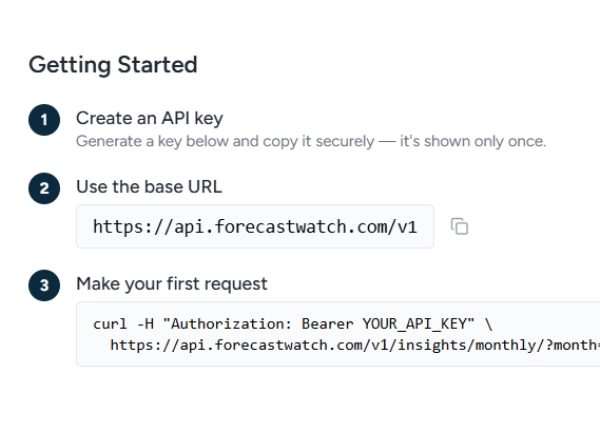
Task: Click the step 2 number badge
Action: coord(43,187)
